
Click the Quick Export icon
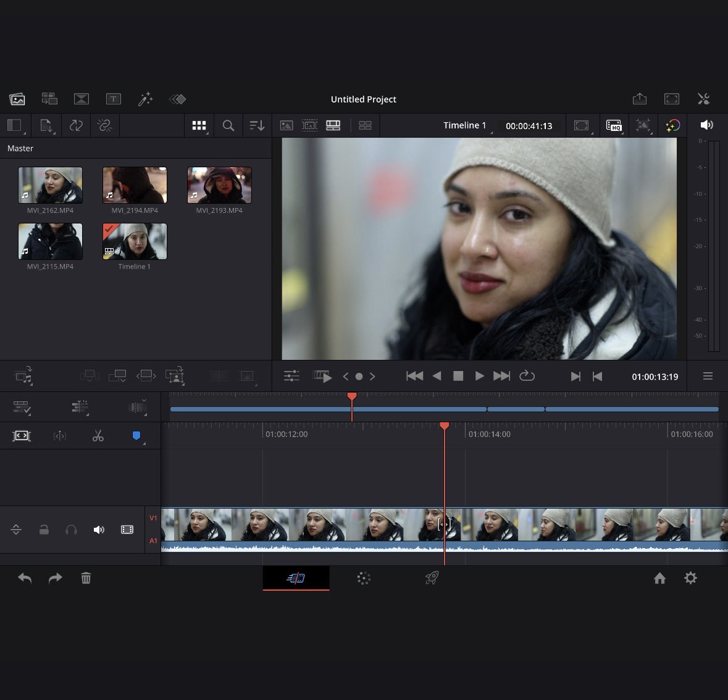tap(640, 99)
